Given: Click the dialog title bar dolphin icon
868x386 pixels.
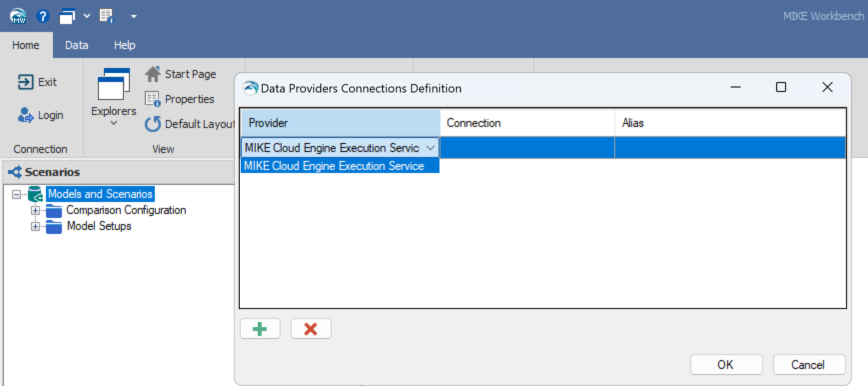Looking at the screenshot, I should click(251, 88).
